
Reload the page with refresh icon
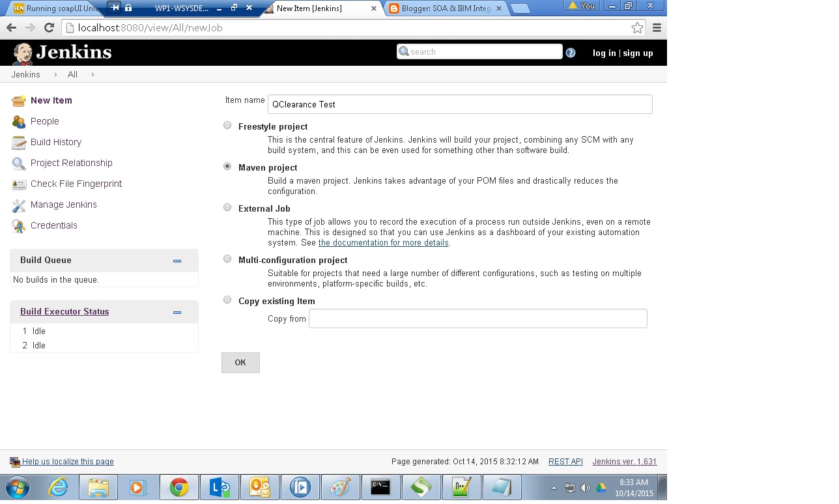point(49,27)
